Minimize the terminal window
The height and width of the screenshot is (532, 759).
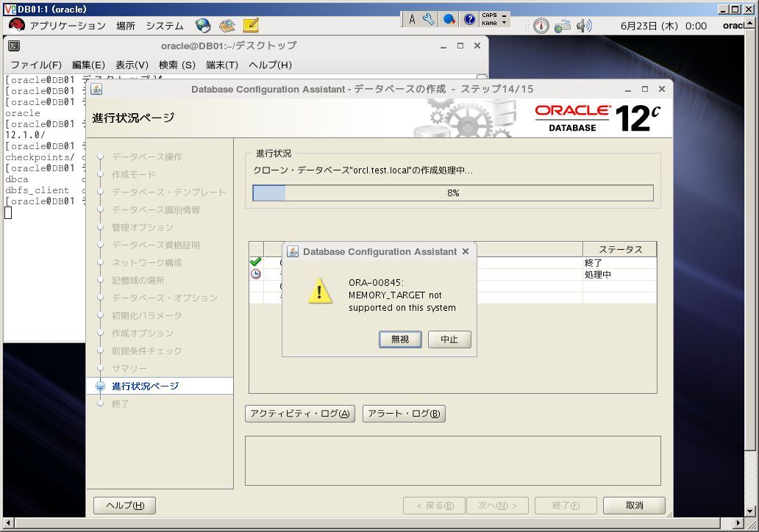[x=443, y=46]
